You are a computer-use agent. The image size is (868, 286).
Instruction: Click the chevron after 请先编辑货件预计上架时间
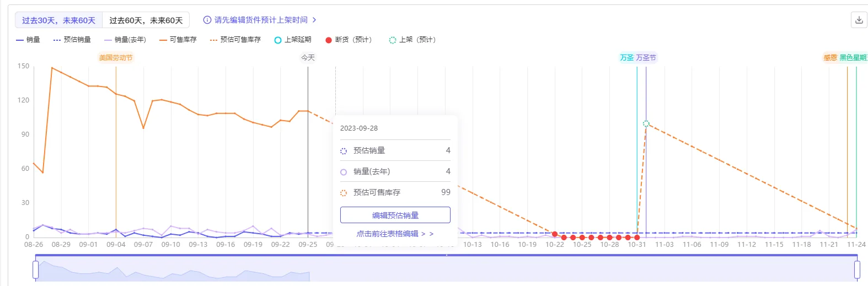click(x=314, y=20)
